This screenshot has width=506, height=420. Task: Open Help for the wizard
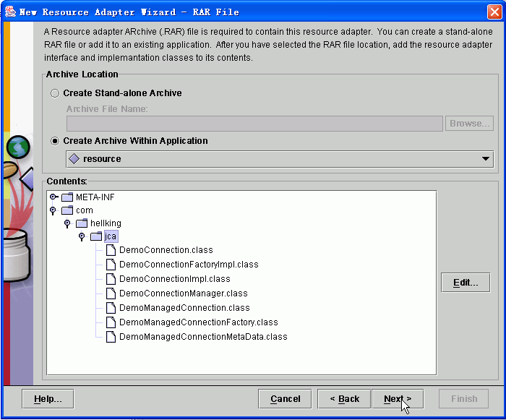tap(48, 399)
